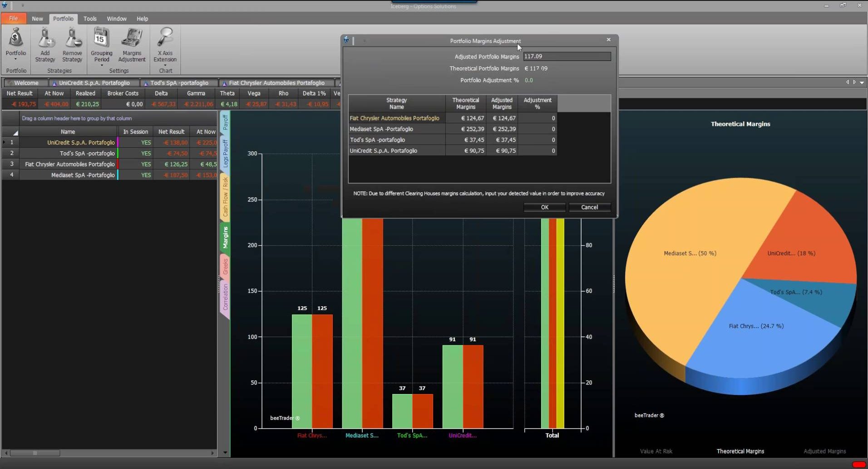Screen dimensions: 868x469
Task: Switch pie chart to Theoretical Margins
Action: click(740, 451)
